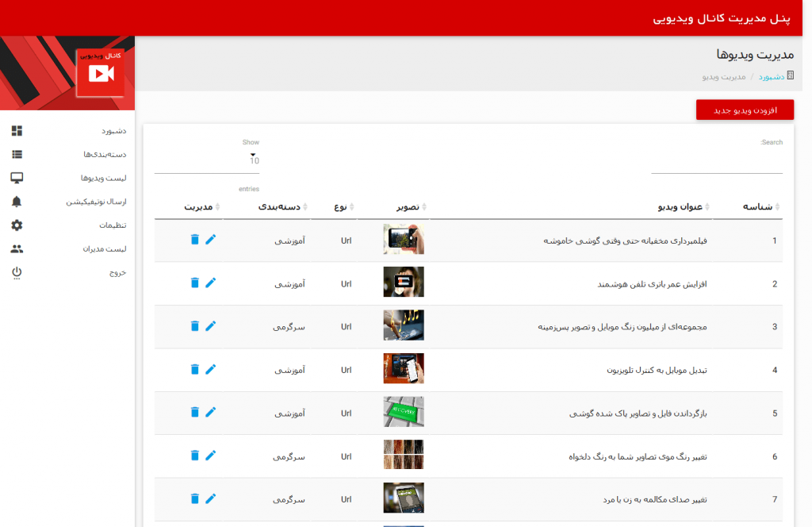Image resolution: width=812 pixels, height=527 pixels.
Task: Edit video row 5 with pencil icon
Action: [x=210, y=412]
